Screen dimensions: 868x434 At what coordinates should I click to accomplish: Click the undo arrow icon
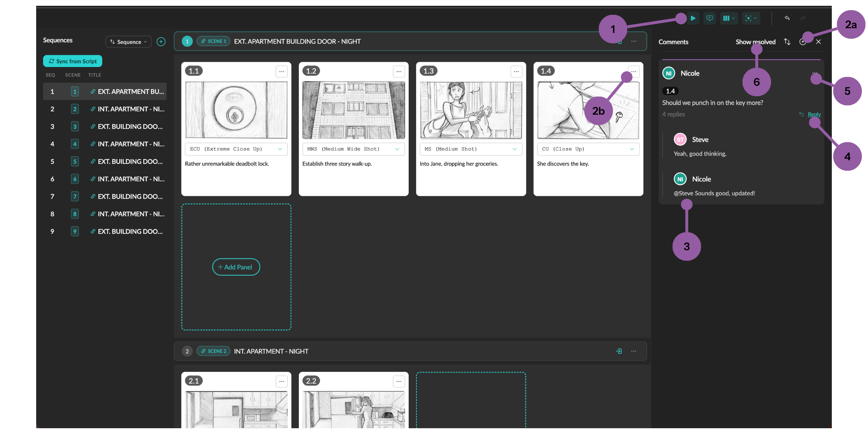click(787, 18)
